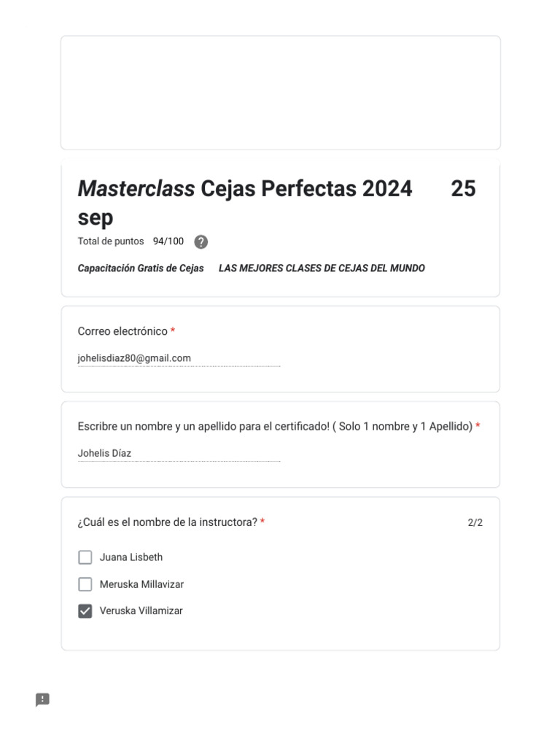Click the Meruska Millavizar option label
Image resolution: width=560 pixels, height=747 pixels.
click(x=141, y=584)
